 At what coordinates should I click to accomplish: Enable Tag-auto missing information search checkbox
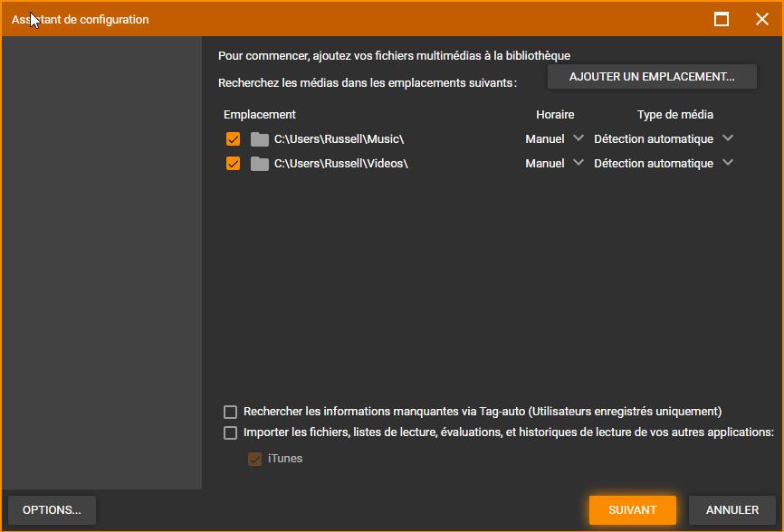pyautogui.click(x=231, y=412)
